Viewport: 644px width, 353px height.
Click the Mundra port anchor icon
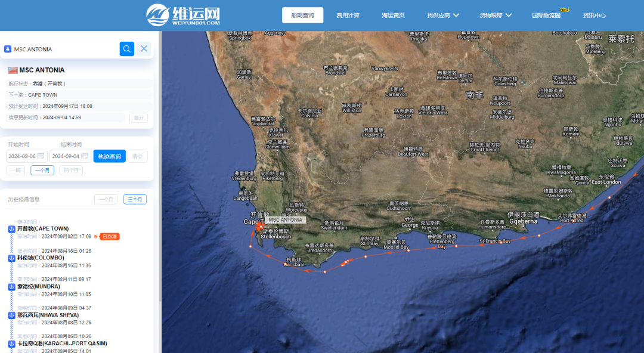(x=11, y=287)
